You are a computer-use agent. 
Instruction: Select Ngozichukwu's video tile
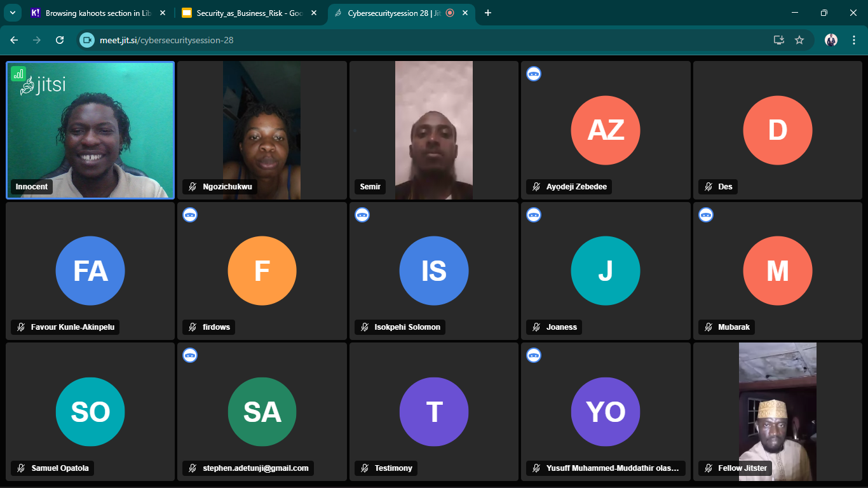click(x=262, y=130)
